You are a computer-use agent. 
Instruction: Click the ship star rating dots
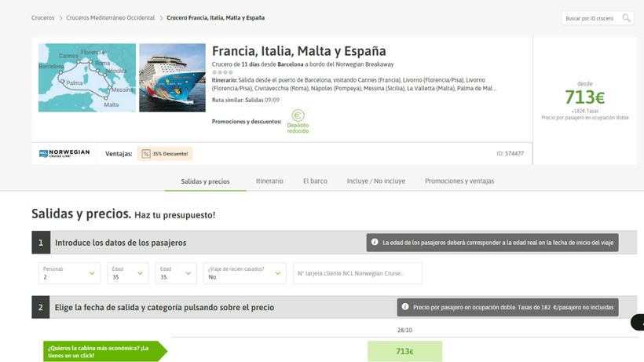point(222,72)
